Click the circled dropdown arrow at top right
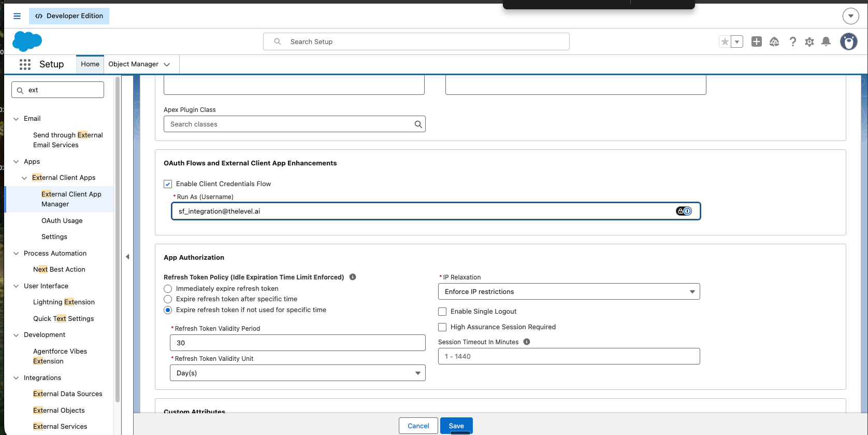This screenshot has height=435, width=868. point(851,16)
